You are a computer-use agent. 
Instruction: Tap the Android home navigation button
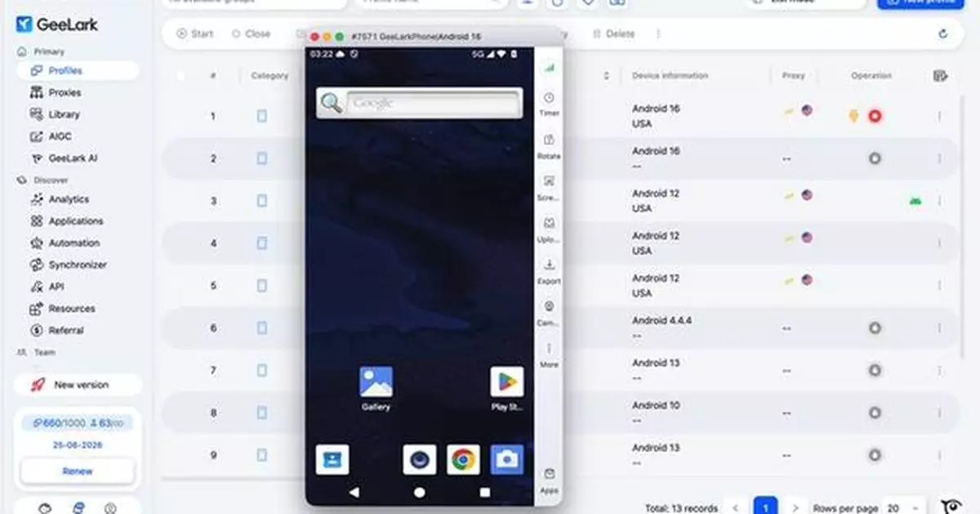(x=419, y=493)
